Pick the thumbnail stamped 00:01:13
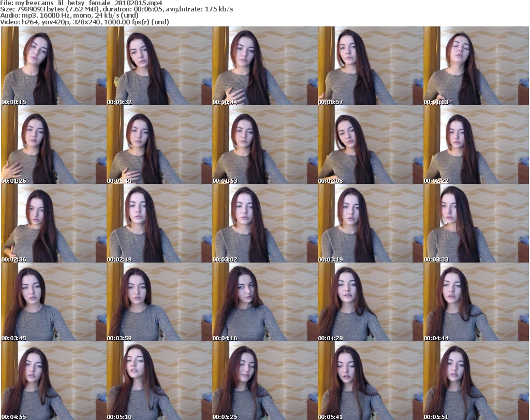The image size is (530, 420). [x=476, y=66]
